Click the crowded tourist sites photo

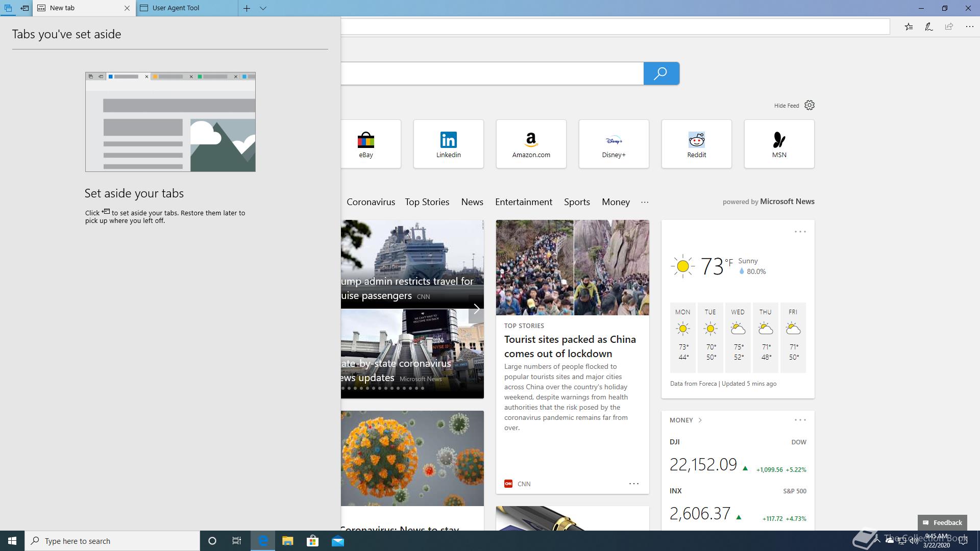(x=572, y=267)
